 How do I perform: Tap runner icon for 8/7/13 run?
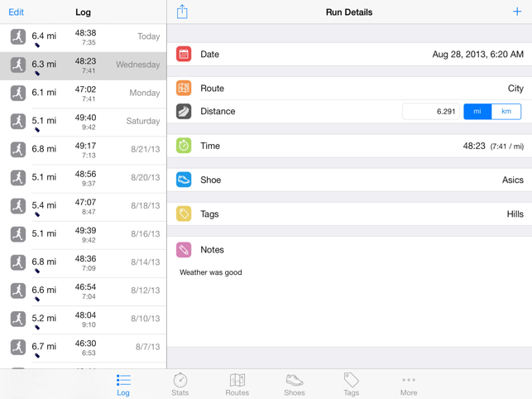pos(18,347)
